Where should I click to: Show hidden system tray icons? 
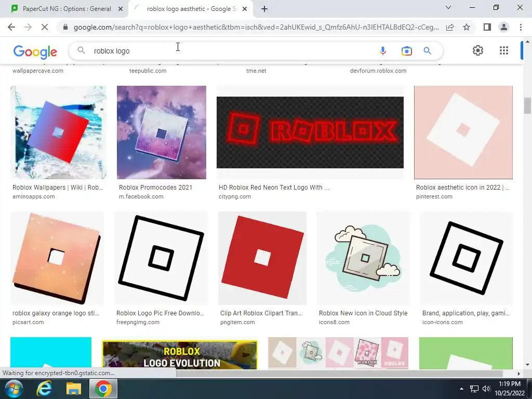461,389
